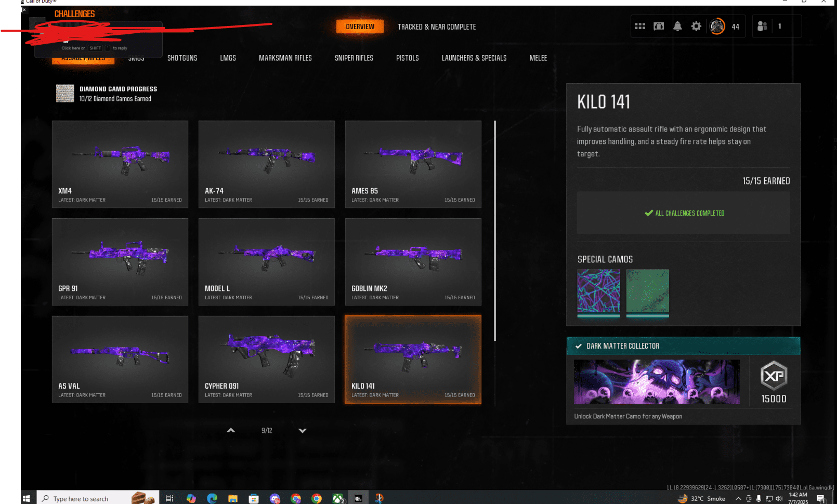Show hidden system tray icons
This screenshot has width=837, height=504.
click(x=738, y=499)
